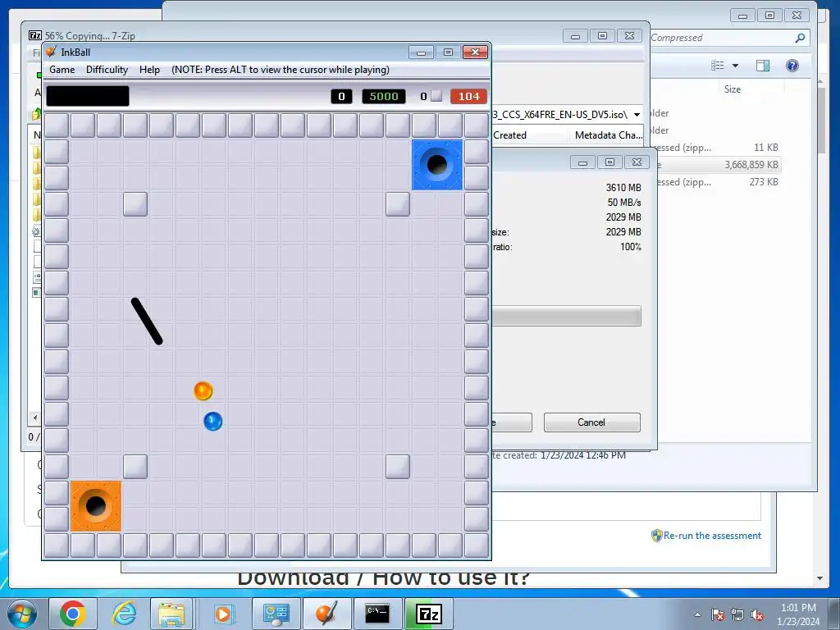Click the taskbar clock 1:01 PM

(x=798, y=608)
